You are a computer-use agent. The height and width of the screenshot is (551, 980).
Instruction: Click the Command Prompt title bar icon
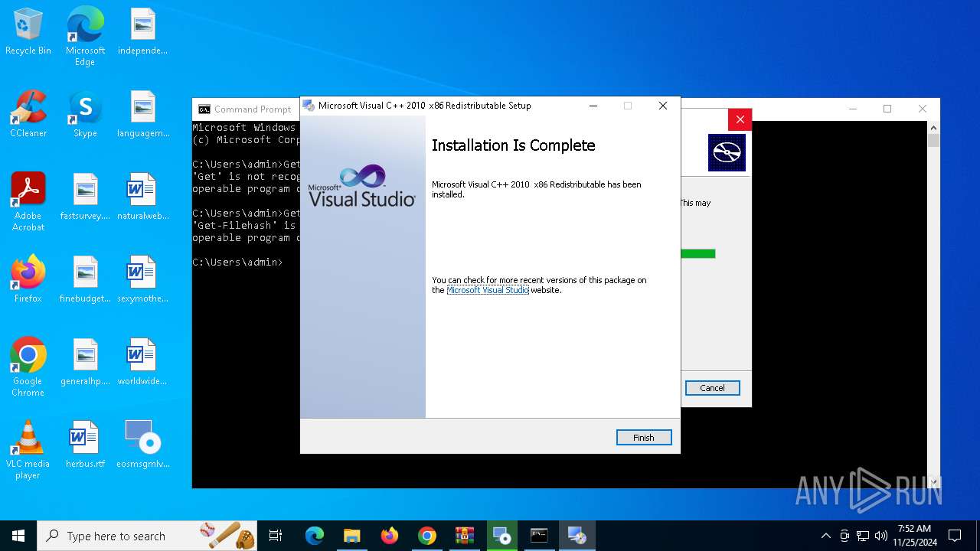click(x=204, y=109)
